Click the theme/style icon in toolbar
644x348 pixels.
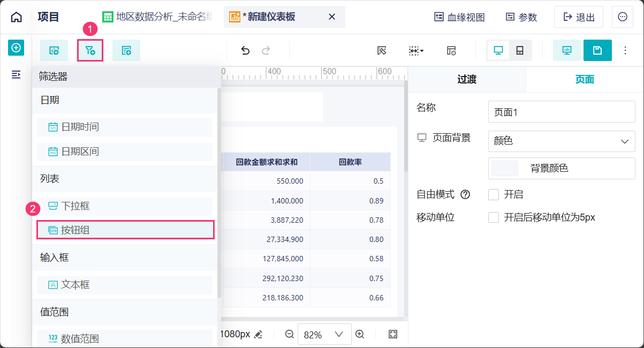click(382, 50)
